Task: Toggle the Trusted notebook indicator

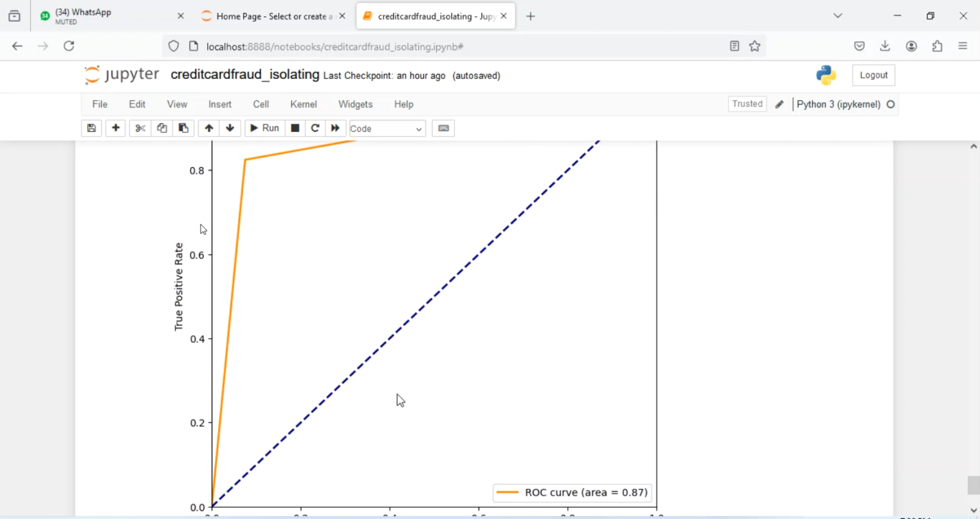Action: pos(747,104)
